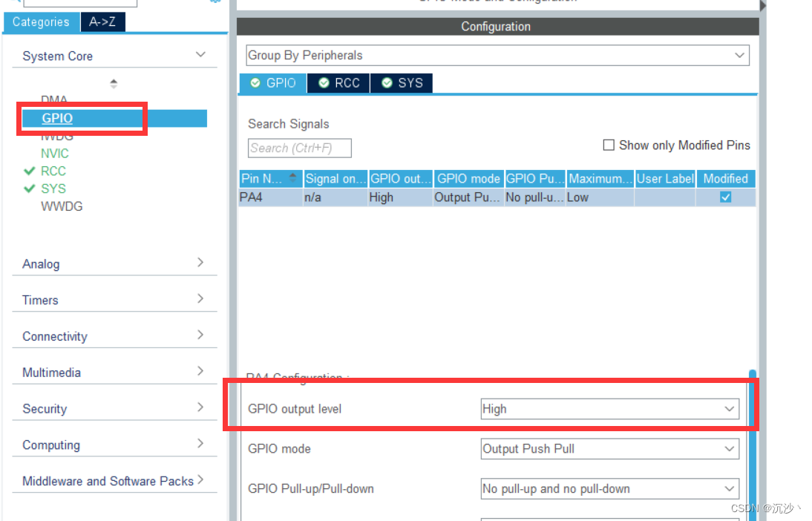
Task: Focus the Search Signals input field
Action: [299, 148]
